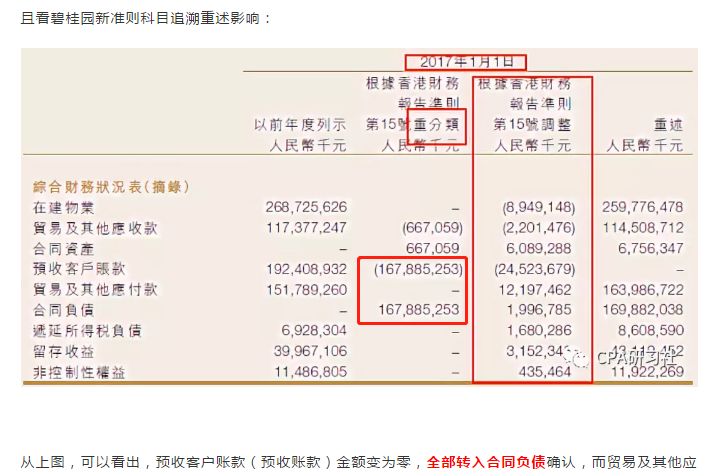Select adjustment value 1,996,785
The image size is (722, 476).
(x=538, y=310)
